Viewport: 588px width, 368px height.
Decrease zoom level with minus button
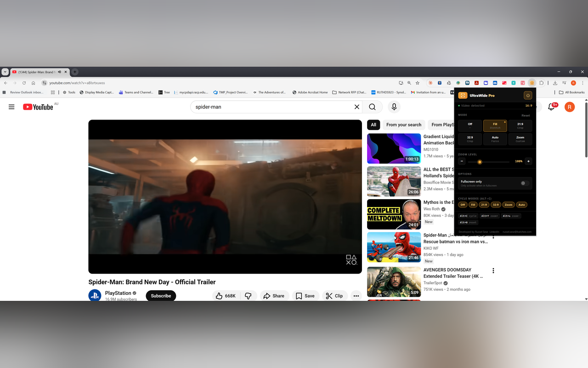(462, 161)
